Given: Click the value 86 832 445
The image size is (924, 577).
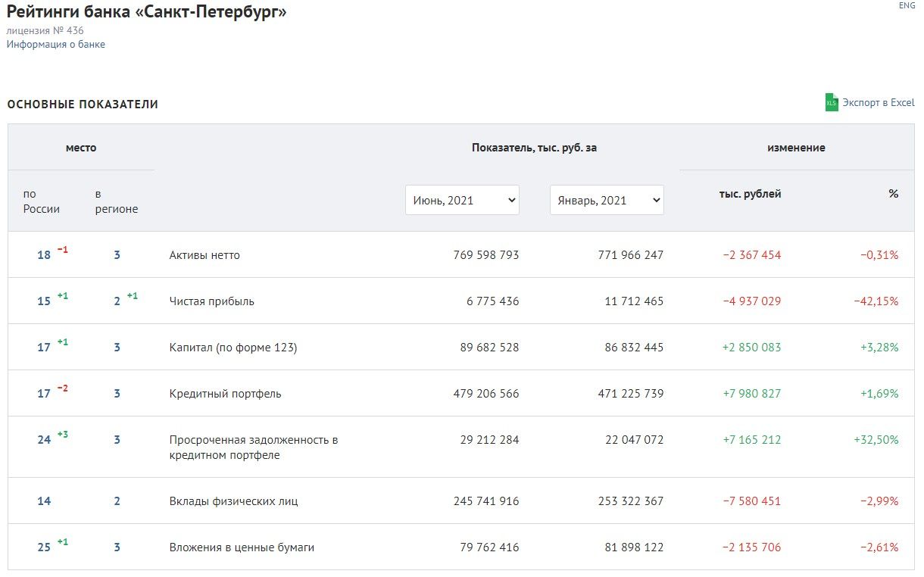Looking at the screenshot, I should 634,348.
